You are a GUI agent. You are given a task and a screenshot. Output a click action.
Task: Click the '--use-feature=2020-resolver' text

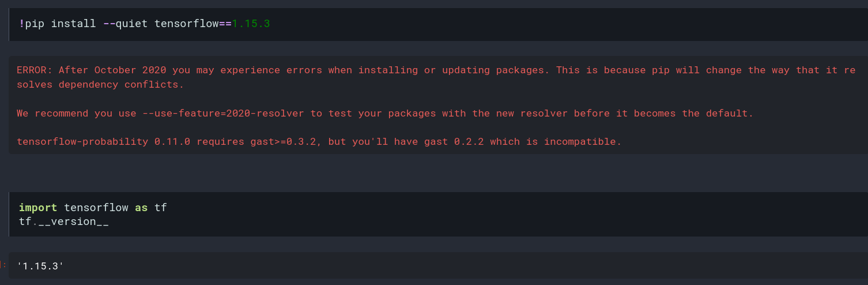[223, 114]
